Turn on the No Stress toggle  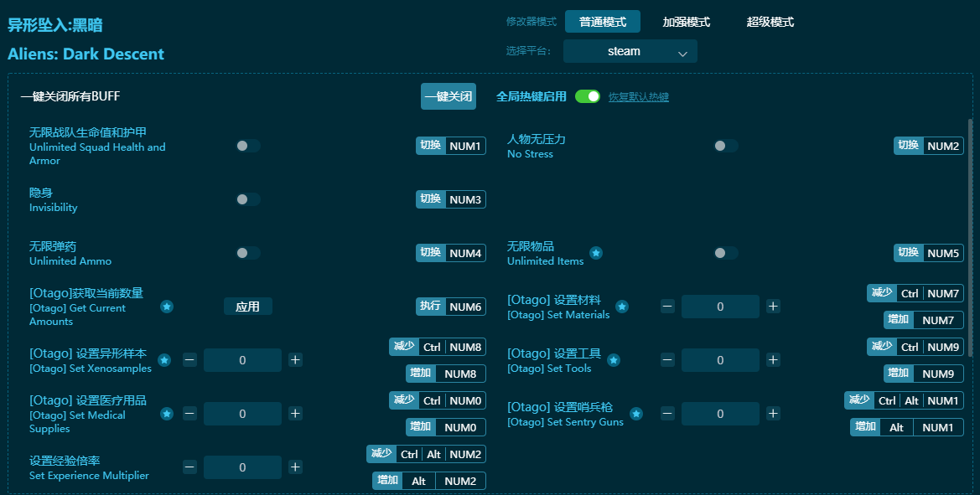click(725, 146)
